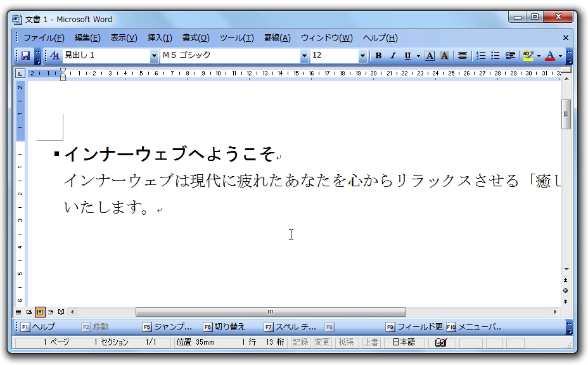Apply bold formatting with the B icon
The width and height of the screenshot is (588, 365).
tap(378, 56)
